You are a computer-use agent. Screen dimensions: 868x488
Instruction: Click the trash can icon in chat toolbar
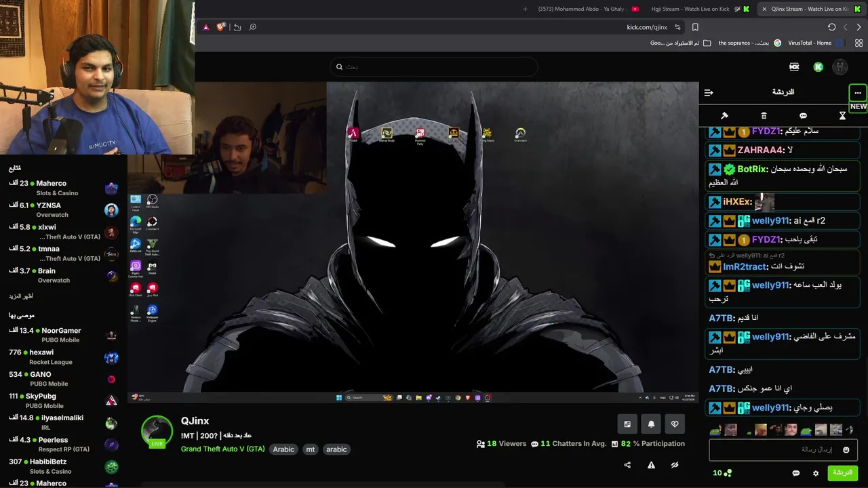(764, 116)
